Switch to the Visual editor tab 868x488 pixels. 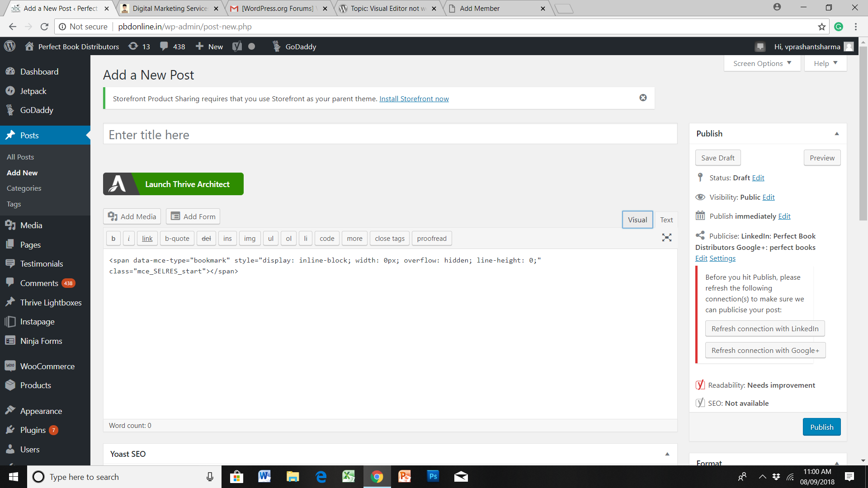[x=637, y=220]
